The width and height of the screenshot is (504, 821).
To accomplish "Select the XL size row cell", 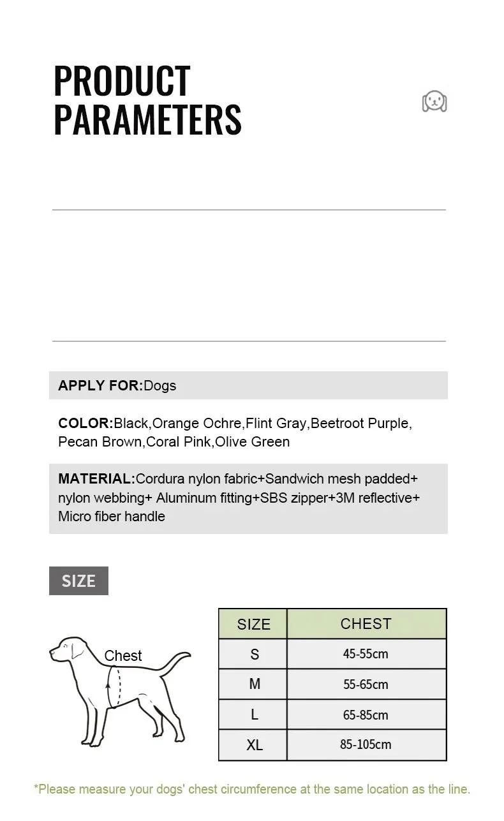I will pyautogui.click(x=254, y=745).
